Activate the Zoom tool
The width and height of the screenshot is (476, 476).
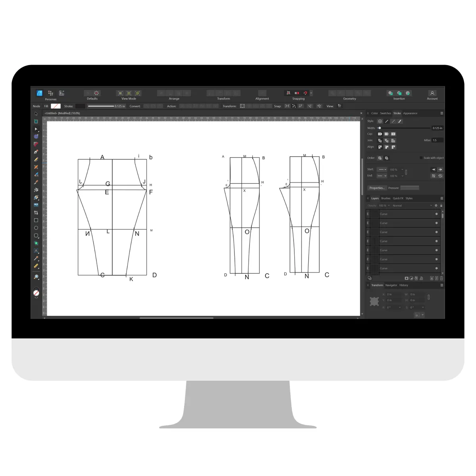click(36, 277)
